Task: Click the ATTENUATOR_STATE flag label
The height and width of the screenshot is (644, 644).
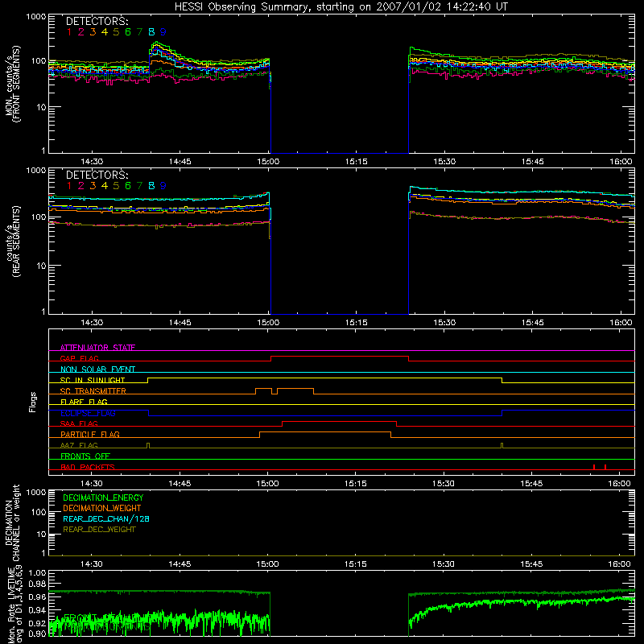Action: click(x=97, y=348)
